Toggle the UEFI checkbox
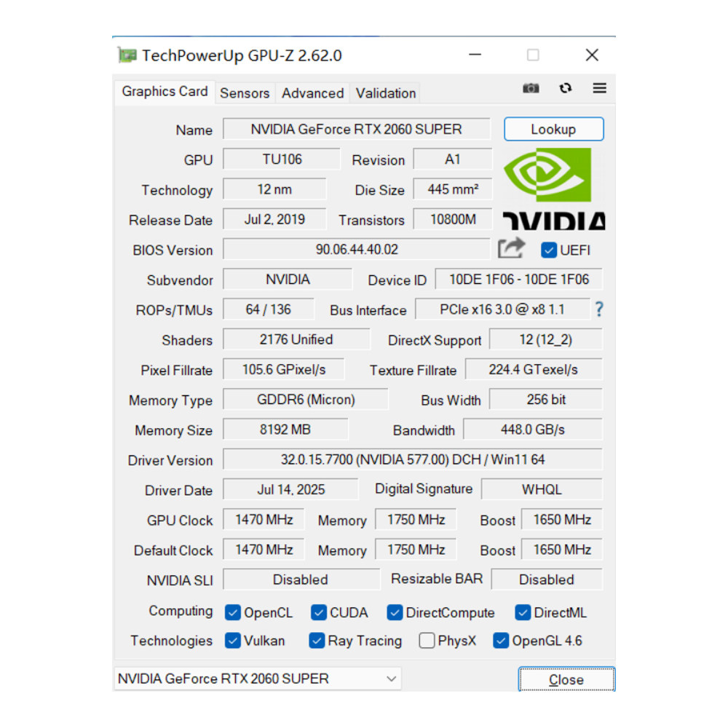Viewport: 728px width, 728px height. [549, 250]
